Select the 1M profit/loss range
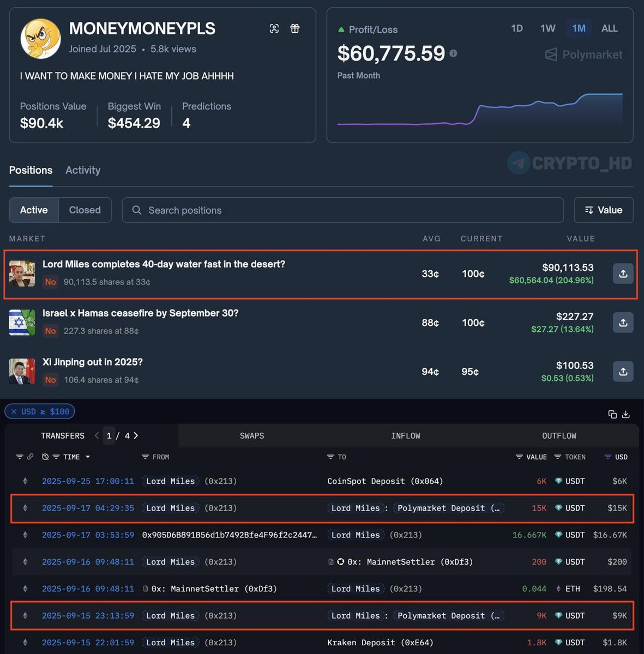 click(579, 28)
